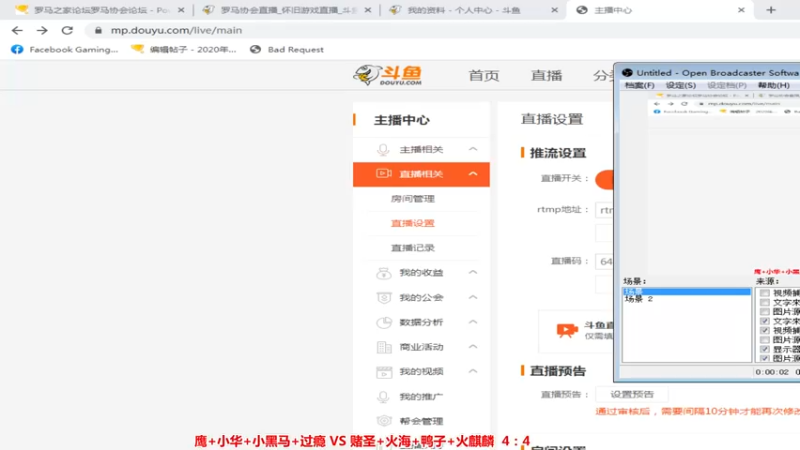800x450 pixels.
Task: Open 房间管理 in the sidebar
Action: point(413,199)
